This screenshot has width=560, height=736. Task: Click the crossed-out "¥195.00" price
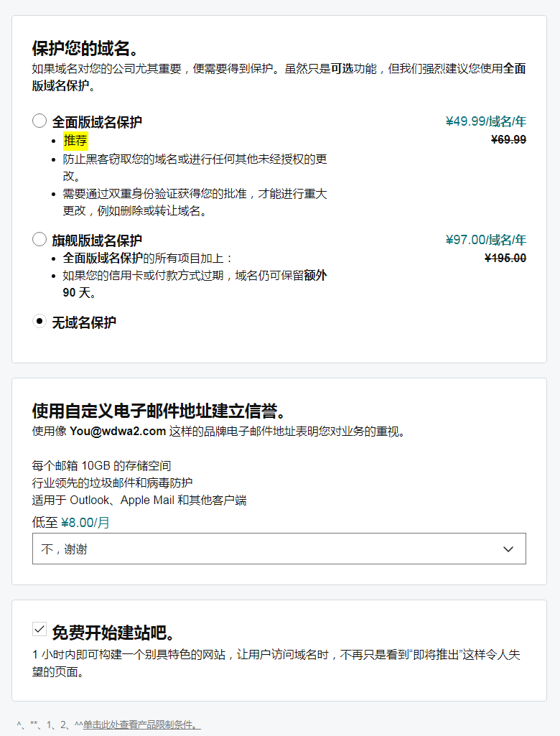pos(504,258)
